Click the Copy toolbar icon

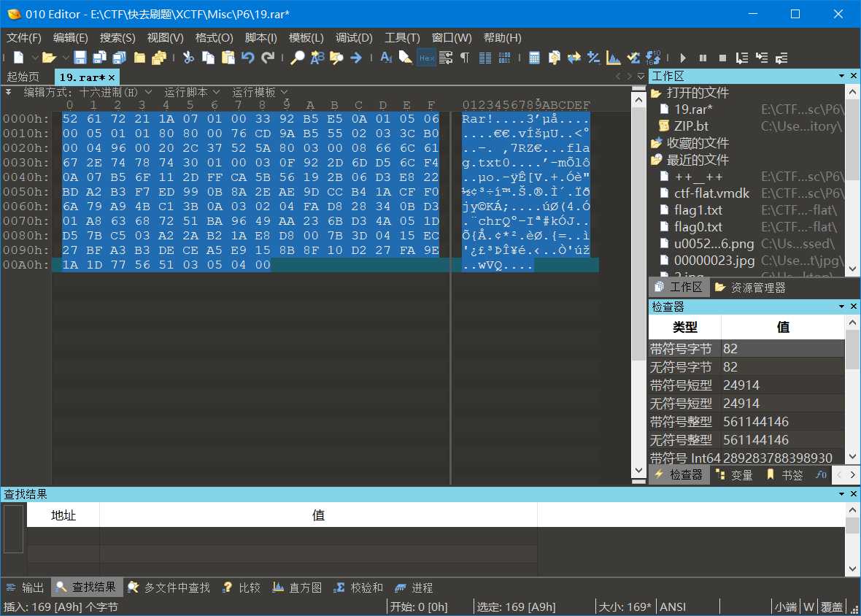tap(208, 58)
